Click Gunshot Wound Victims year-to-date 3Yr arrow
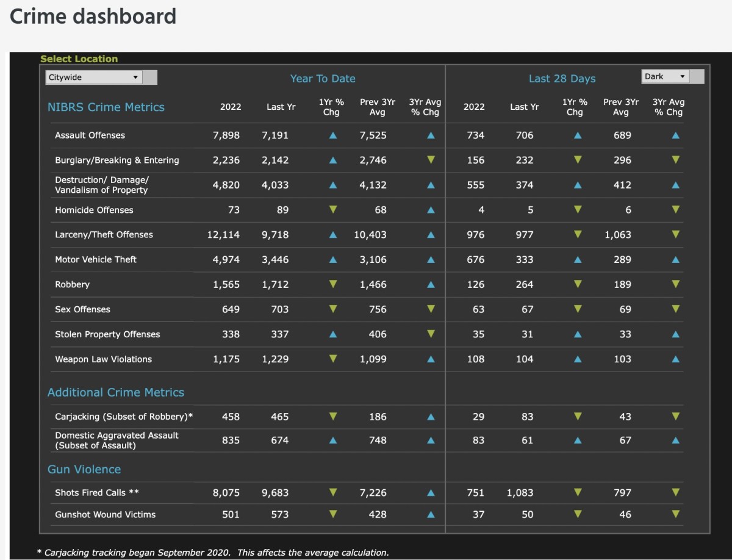Viewport: 732px width, 560px height. click(x=431, y=514)
